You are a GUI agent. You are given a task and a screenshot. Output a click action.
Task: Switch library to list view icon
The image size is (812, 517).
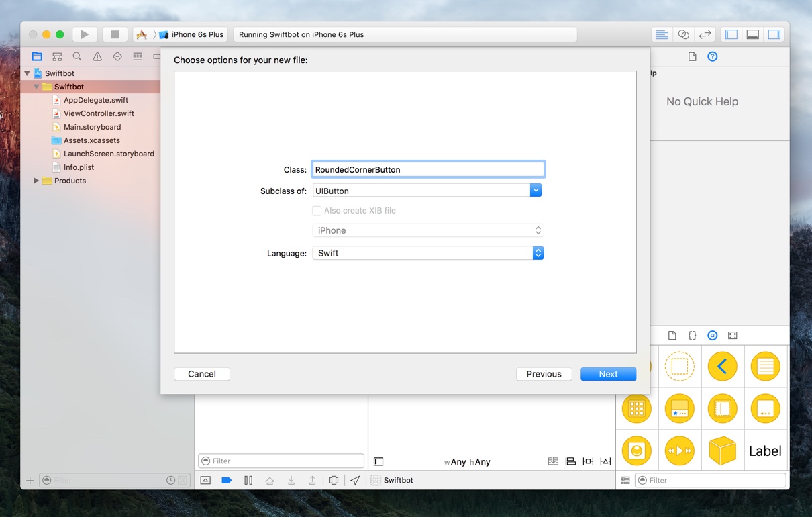pos(625,480)
